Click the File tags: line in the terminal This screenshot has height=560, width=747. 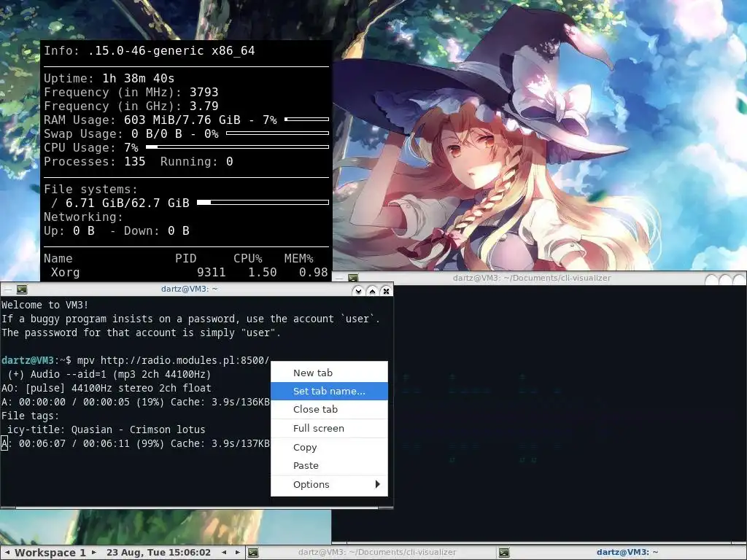click(x=31, y=416)
